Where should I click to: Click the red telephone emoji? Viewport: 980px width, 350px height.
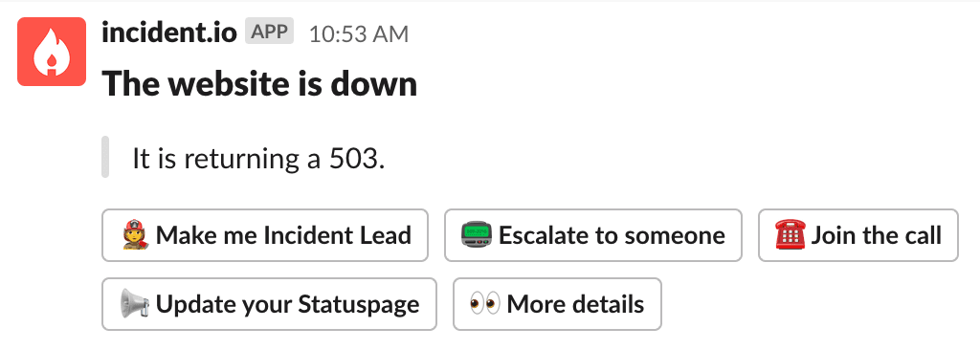[x=790, y=235]
